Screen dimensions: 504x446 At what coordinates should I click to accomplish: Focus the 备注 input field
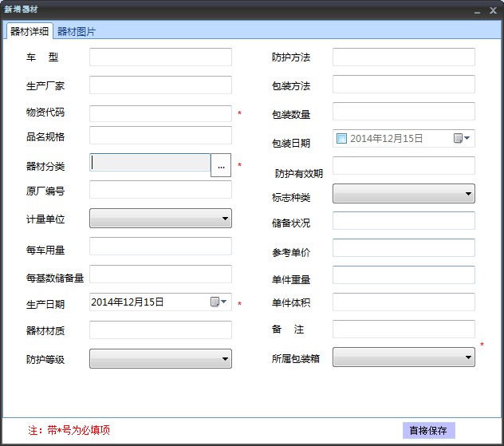point(404,330)
